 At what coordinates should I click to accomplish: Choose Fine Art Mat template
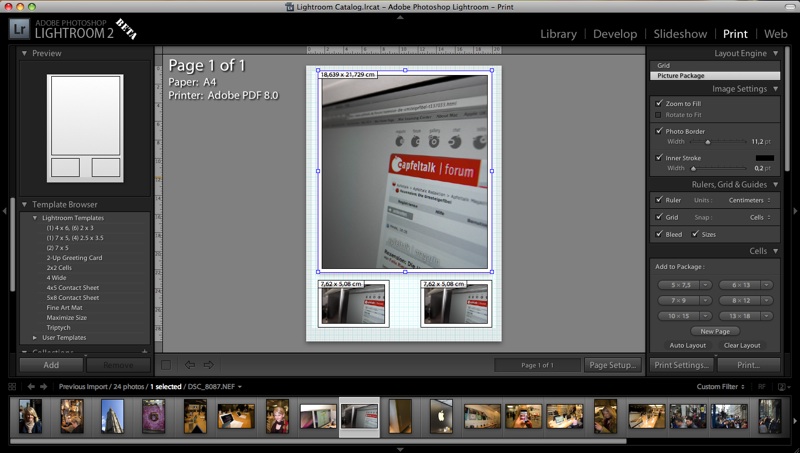[x=64, y=308]
